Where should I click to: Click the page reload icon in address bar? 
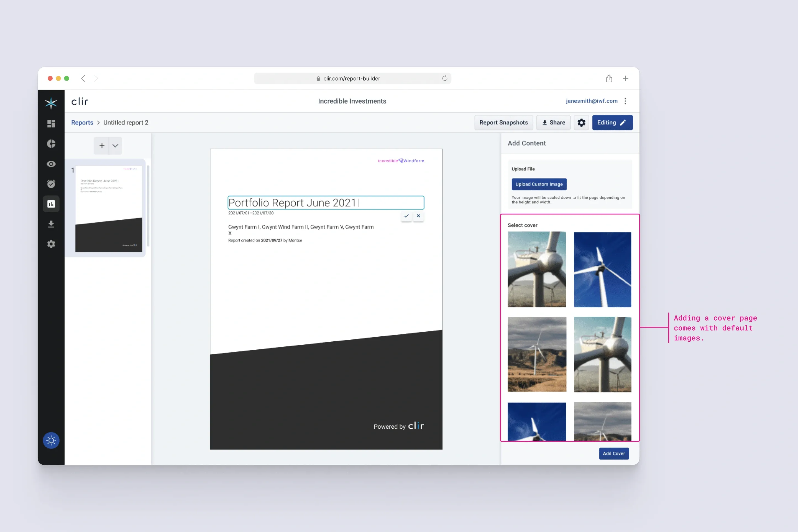(x=444, y=78)
